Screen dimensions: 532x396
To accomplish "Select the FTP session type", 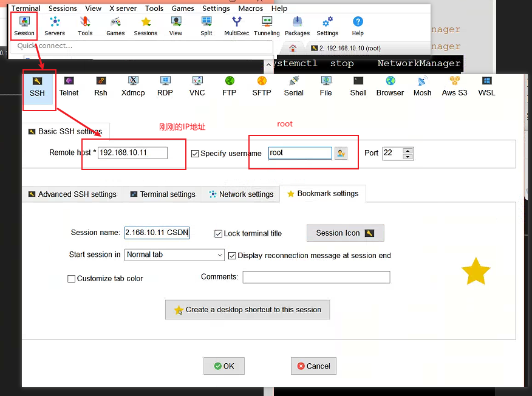I will pyautogui.click(x=230, y=87).
